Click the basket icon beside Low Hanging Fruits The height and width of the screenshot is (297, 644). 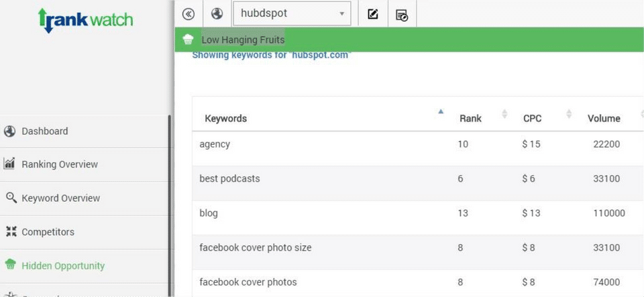tap(188, 40)
